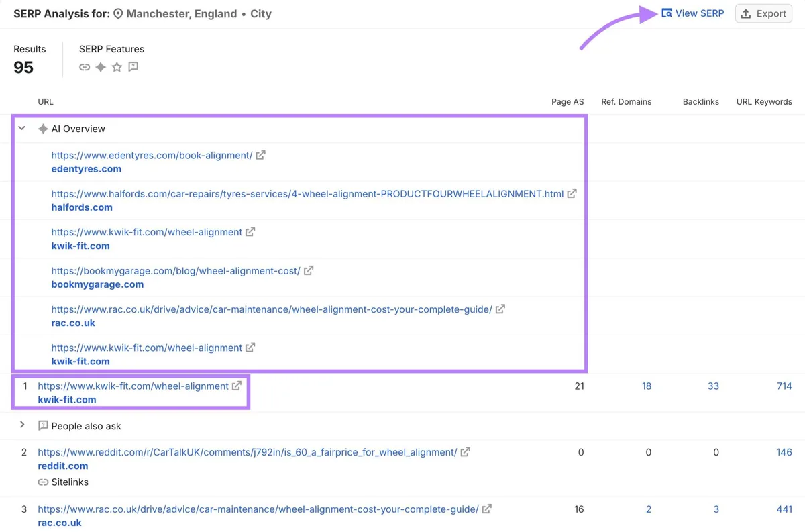
Task: Open external link icon for halfords 4-wheel-alignment URL
Action: coord(572,193)
